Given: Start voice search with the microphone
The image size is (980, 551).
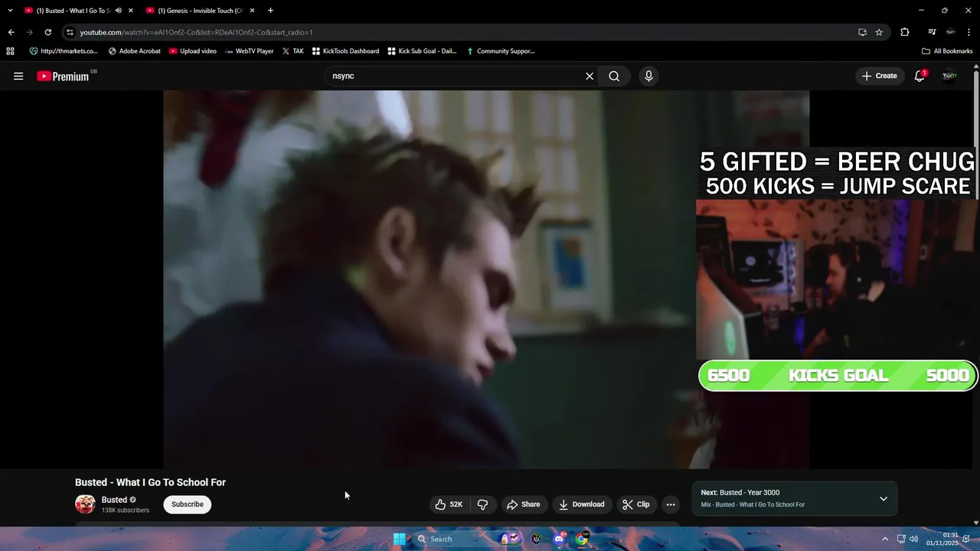Looking at the screenshot, I should [648, 76].
